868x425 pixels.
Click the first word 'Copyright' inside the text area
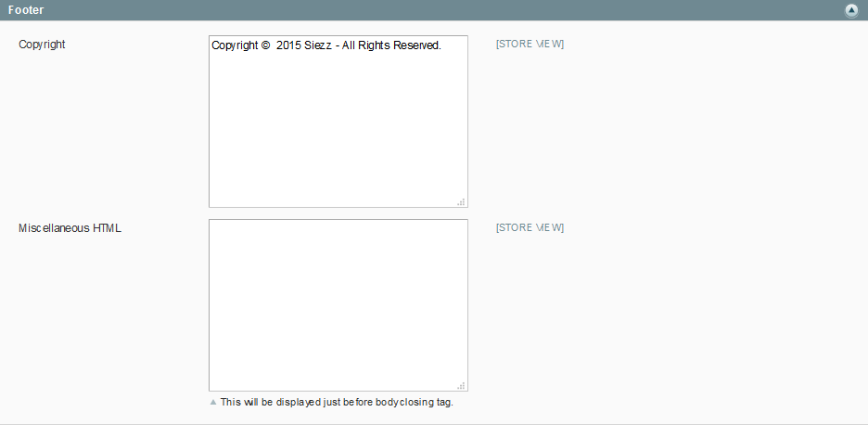pyautogui.click(x=236, y=45)
